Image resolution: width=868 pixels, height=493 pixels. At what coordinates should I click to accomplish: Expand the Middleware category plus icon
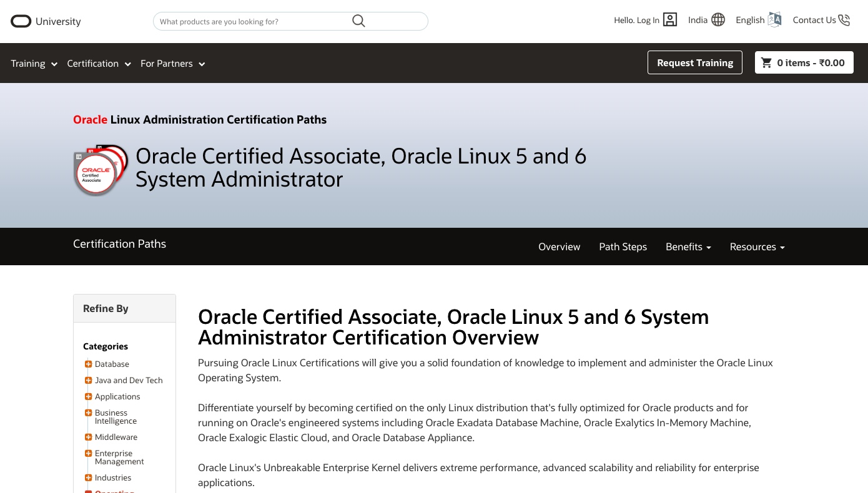click(89, 437)
